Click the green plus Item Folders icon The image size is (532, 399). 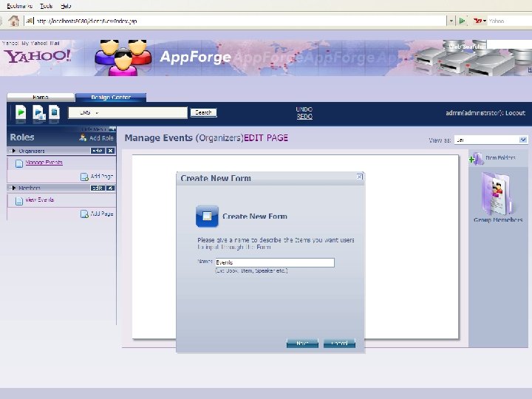(477, 159)
